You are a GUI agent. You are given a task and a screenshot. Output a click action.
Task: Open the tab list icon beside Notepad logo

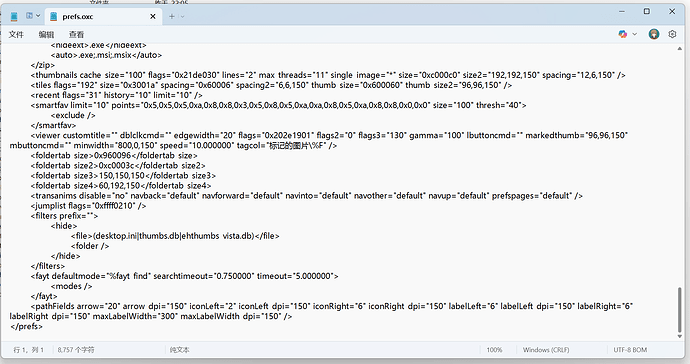click(x=29, y=16)
